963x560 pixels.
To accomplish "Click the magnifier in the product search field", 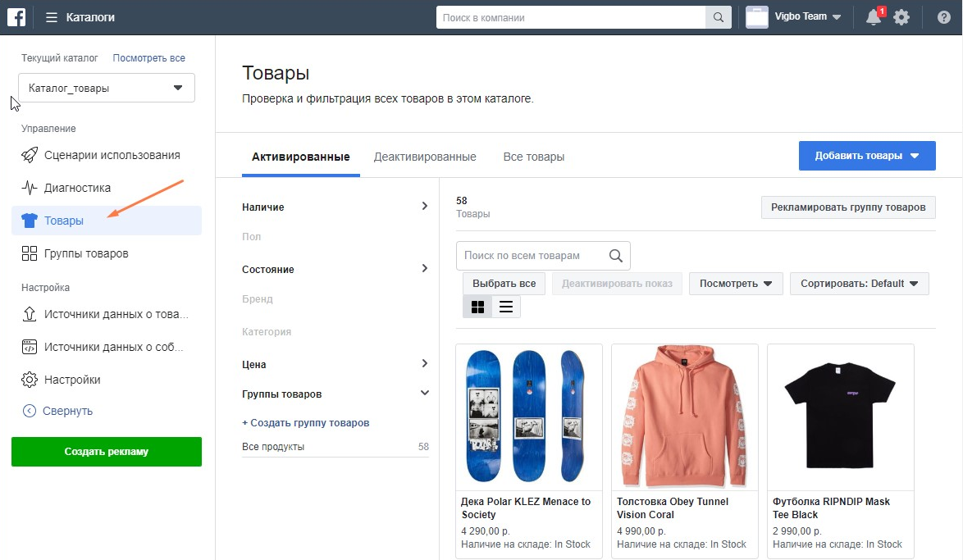I will click(x=616, y=256).
